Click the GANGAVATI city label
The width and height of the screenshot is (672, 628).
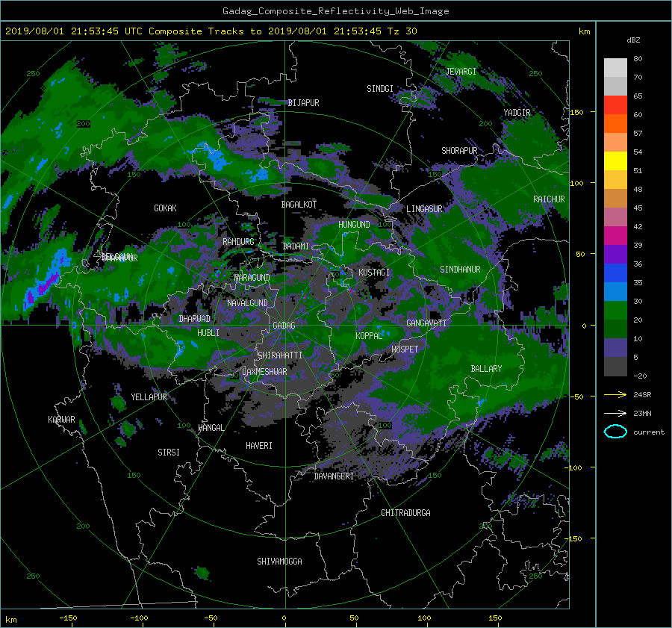click(426, 323)
